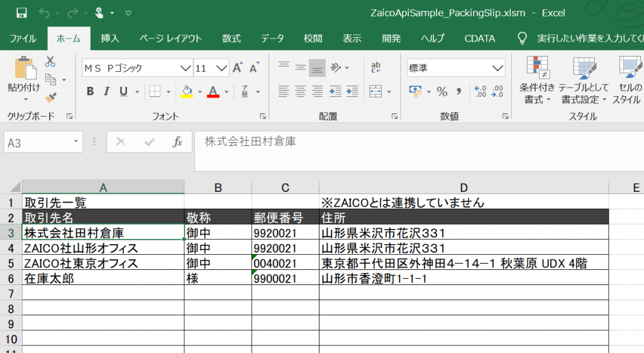Center text horizontally
Screen dimensions: 644x353
click(x=300, y=91)
